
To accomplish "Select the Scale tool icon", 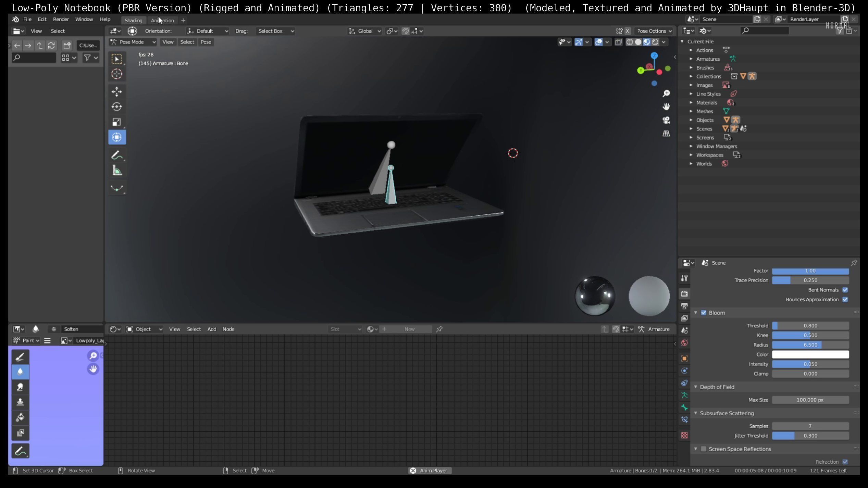I will pyautogui.click(x=117, y=122).
